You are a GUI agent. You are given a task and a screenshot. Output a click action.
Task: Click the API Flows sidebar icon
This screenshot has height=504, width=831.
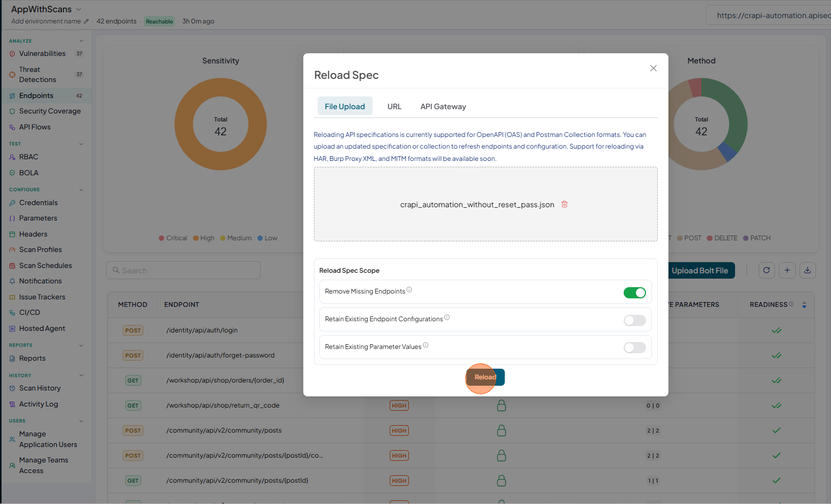(x=12, y=127)
